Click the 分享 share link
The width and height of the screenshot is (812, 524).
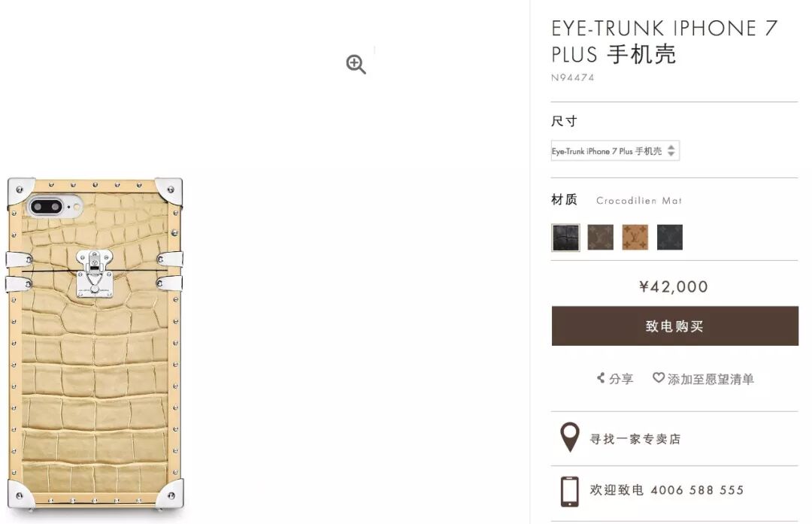620,379
